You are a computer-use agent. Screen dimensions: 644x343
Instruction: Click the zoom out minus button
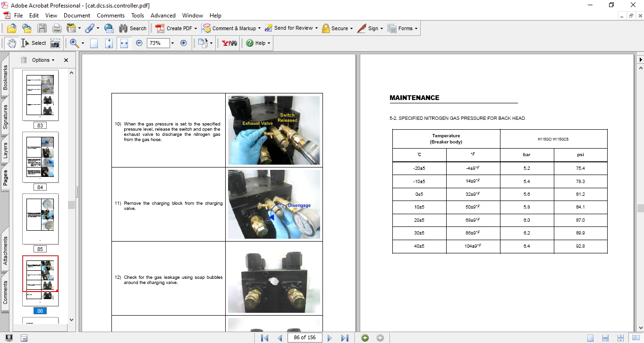tap(139, 43)
